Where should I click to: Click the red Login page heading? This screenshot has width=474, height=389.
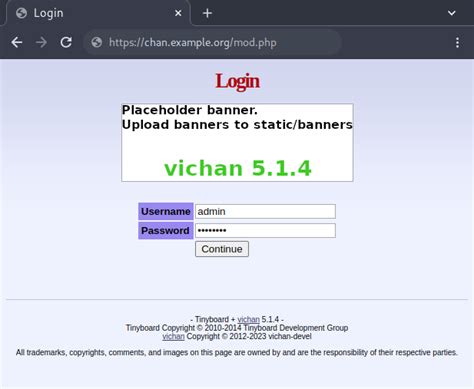click(237, 81)
